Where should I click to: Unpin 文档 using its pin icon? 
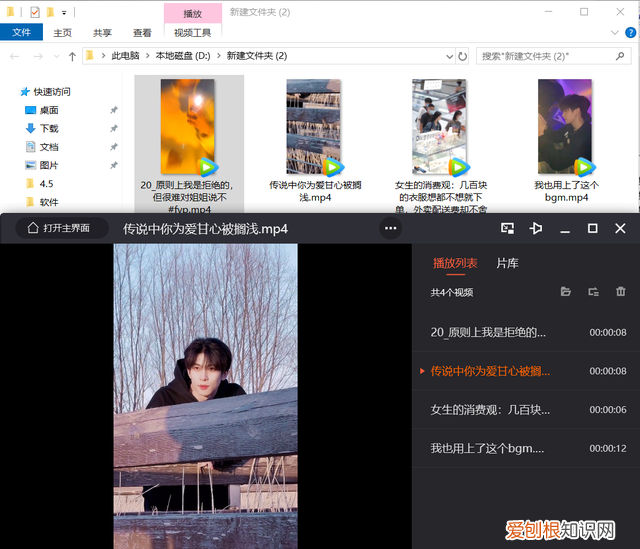[x=114, y=147]
